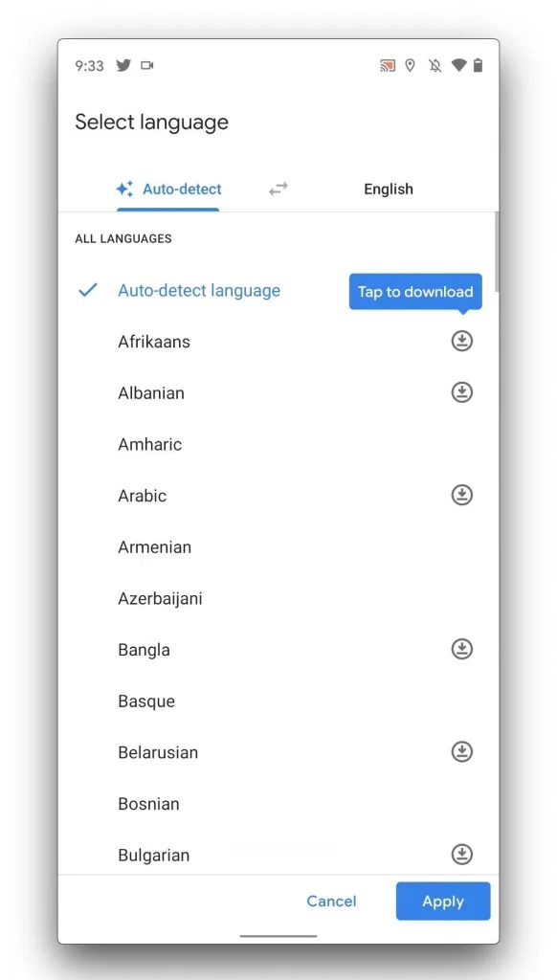Choose Armenian as source language
Viewport: 557px width, 980px height.
(278, 546)
